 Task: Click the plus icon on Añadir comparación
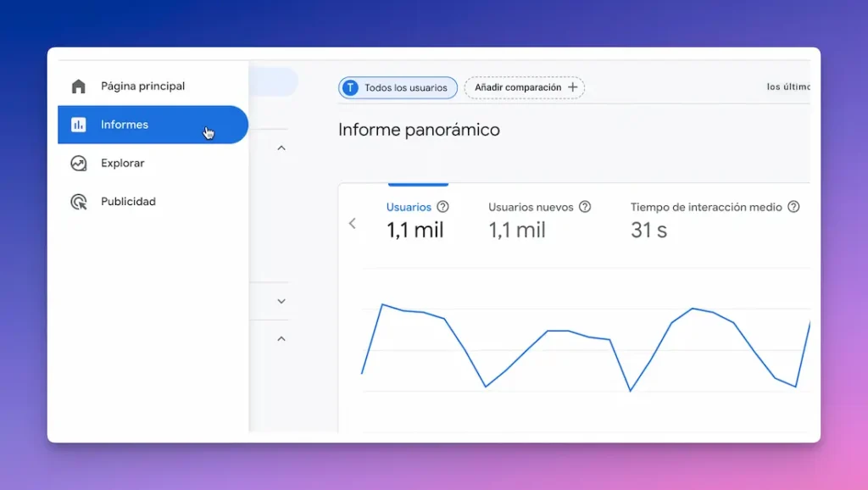[573, 87]
